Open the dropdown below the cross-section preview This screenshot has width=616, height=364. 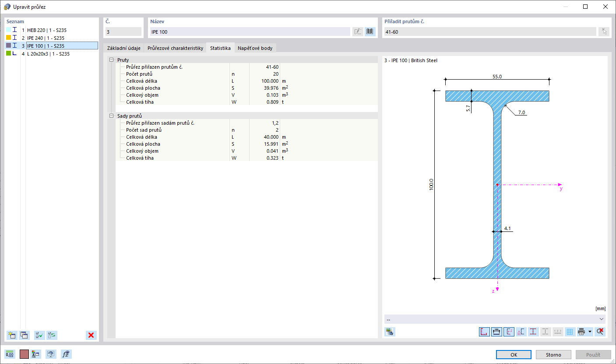click(495, 319)
